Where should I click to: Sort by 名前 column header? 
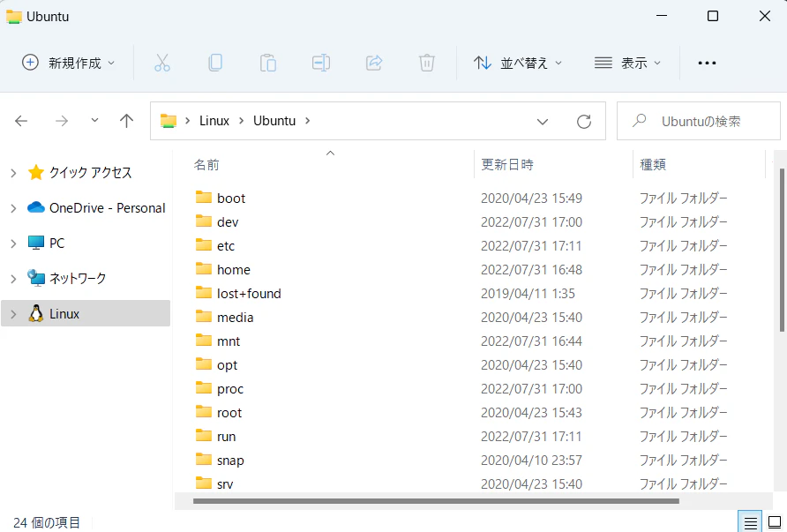tap(206, 165)
